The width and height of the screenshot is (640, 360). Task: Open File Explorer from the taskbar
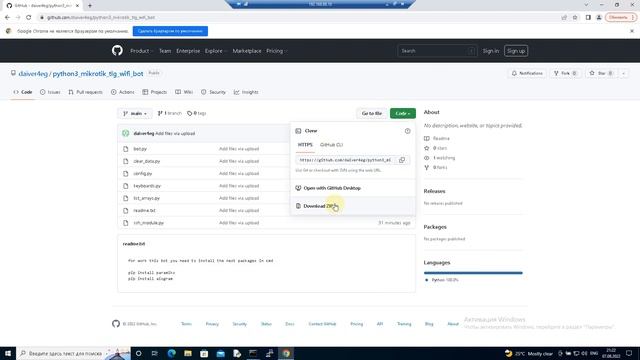(x=188, y=353)
